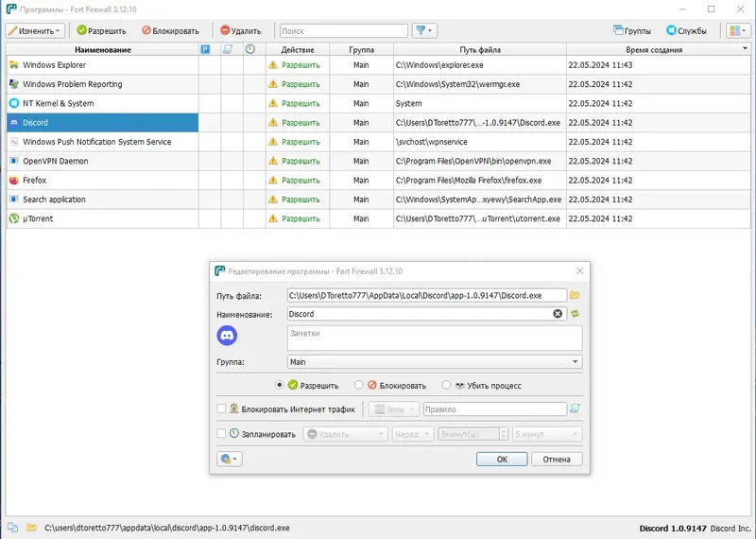The image size is (756, 539).
Task: Open Группы groups window
Action: pyautogui.click(x=632, y=31)
